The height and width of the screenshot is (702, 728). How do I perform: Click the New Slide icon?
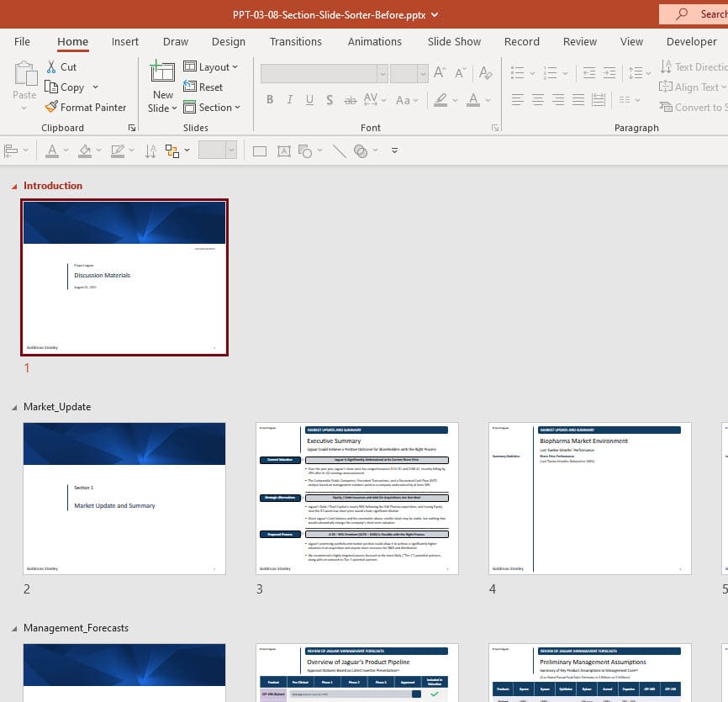(x=162, y=72)
